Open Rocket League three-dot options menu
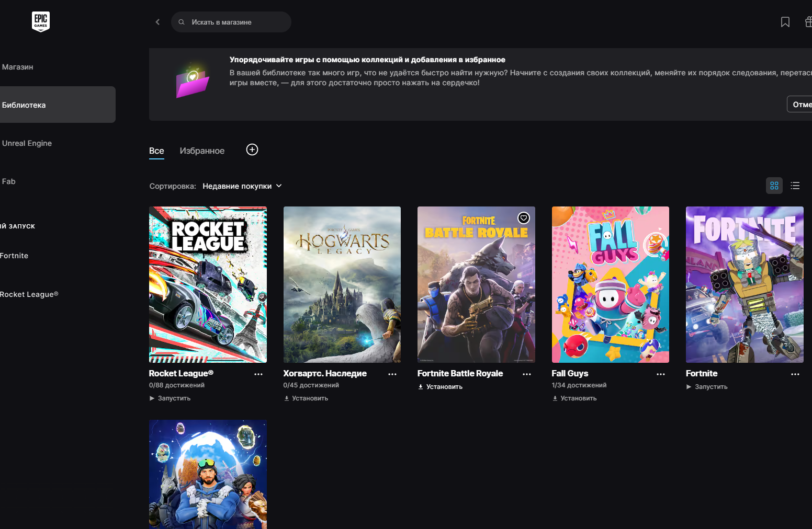Viewport: 812px width, 529px height. click(x=258, y=374)
